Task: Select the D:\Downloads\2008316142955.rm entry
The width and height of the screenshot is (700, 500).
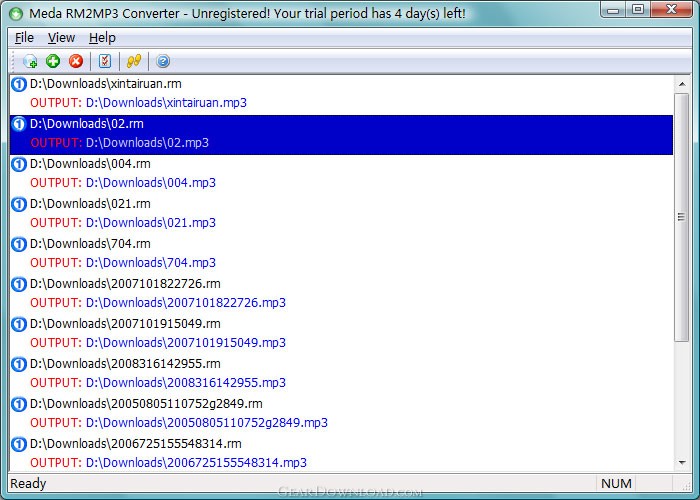Action: pos(125,364)
